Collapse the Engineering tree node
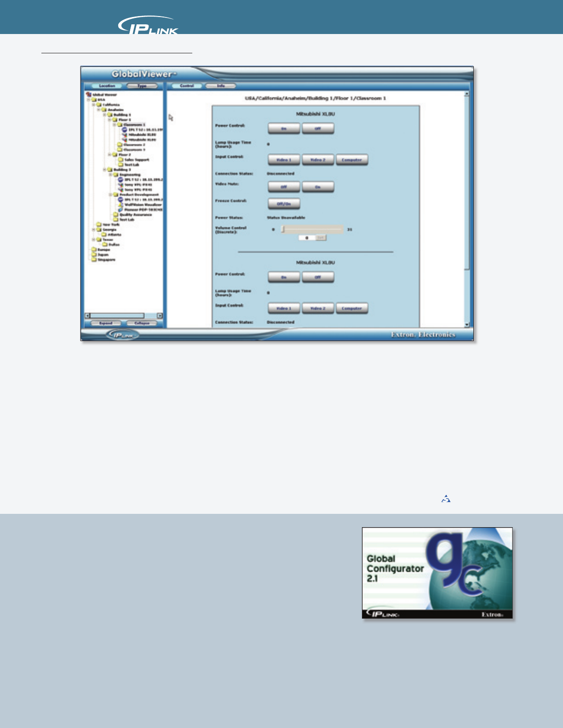Viewport: 563px width, 728px height. [110, 175]
